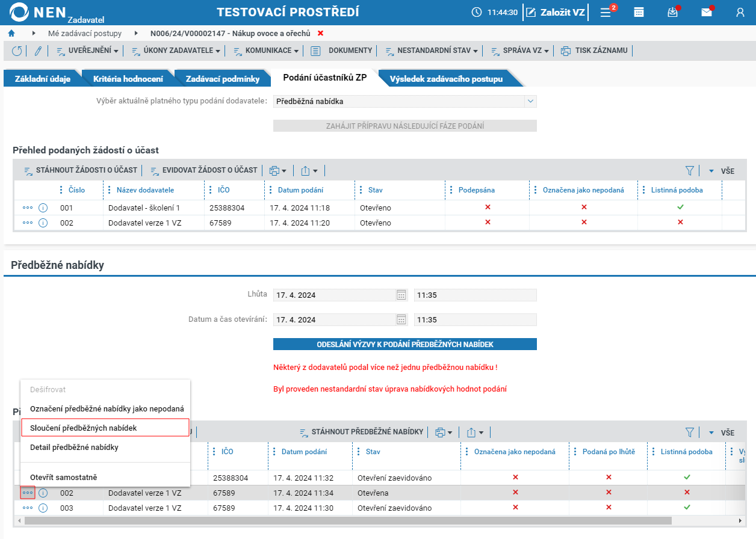Viewport: 756px width, 539px height.
Task: Open three-dot menu for žádost 002 Dodavatel verze 1 VZ
Action: pos(28,223)
